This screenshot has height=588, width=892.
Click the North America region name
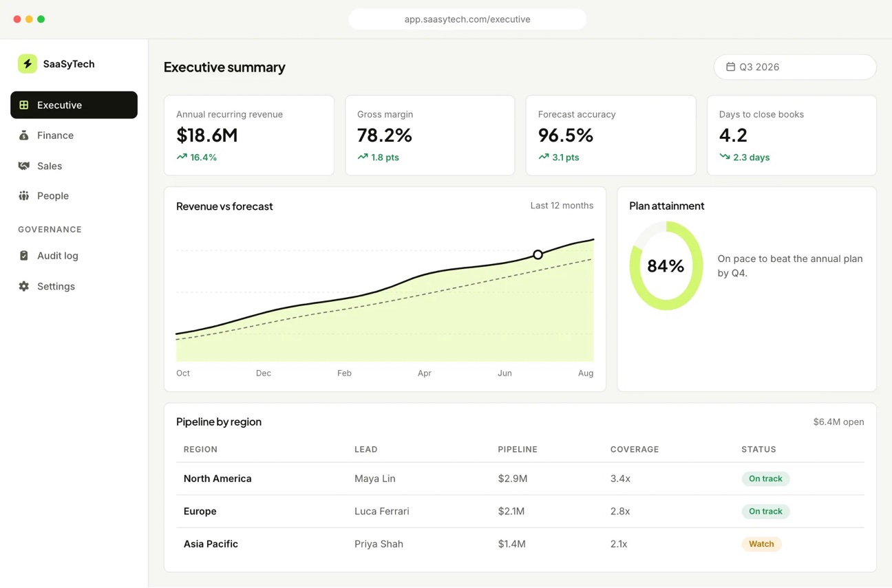click(x=217, y=479)
